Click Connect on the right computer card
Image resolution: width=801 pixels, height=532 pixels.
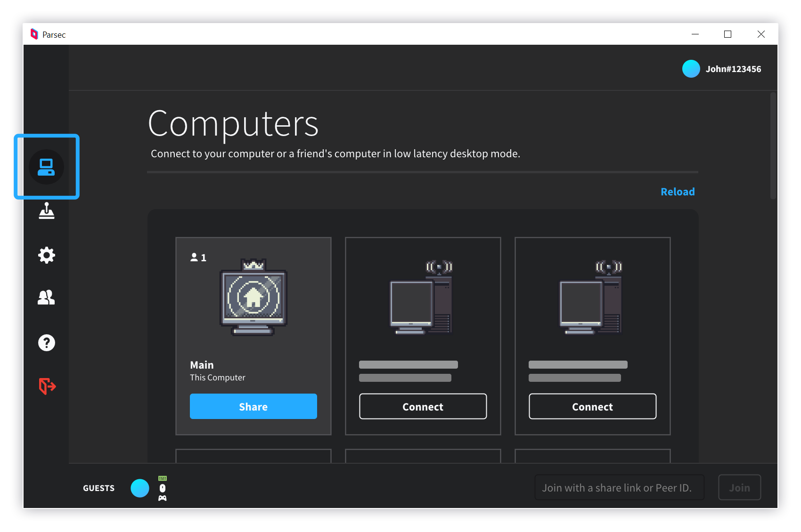coord(593,406)
